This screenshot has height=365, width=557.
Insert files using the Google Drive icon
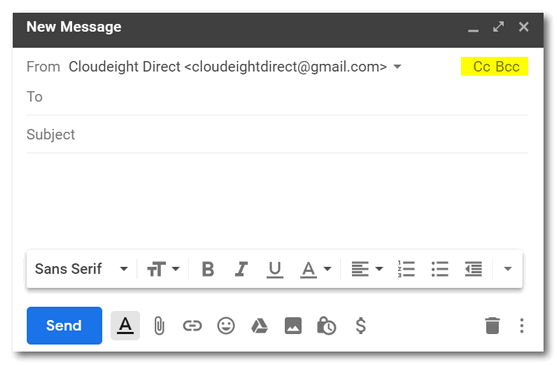coord(259,326)
